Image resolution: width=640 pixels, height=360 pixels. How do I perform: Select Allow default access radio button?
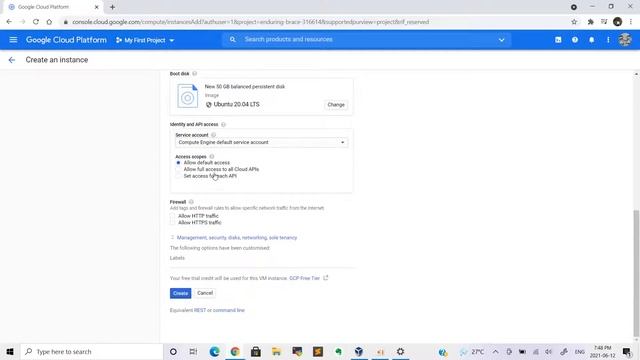pyautogui.click(x=178, y=163)
